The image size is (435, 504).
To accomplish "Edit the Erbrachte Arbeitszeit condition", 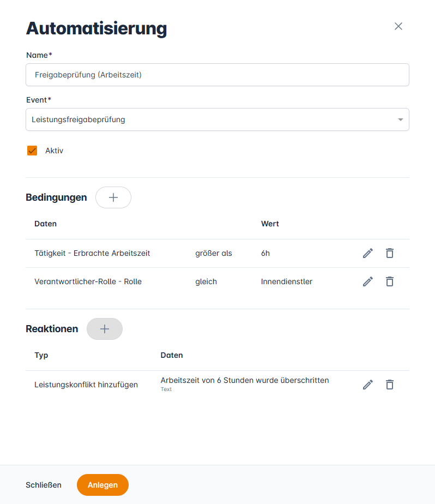I will (x=368, y=253).
